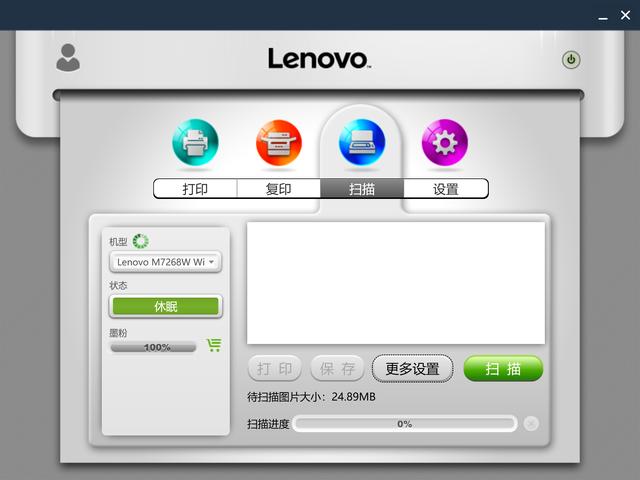Click the 状态 status label
Image resolution: width=640 pixels, height=480 pixels.
(x=118, y=285)
